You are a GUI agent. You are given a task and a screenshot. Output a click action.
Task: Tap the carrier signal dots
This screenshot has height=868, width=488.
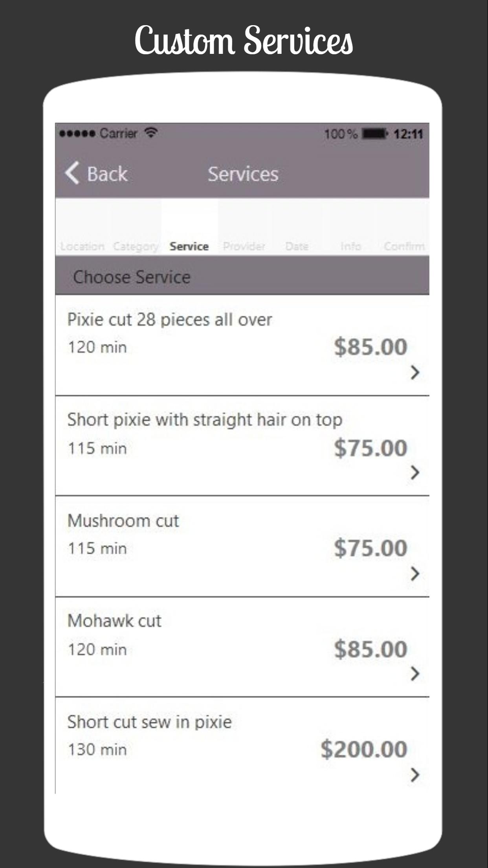coord(77,134)
